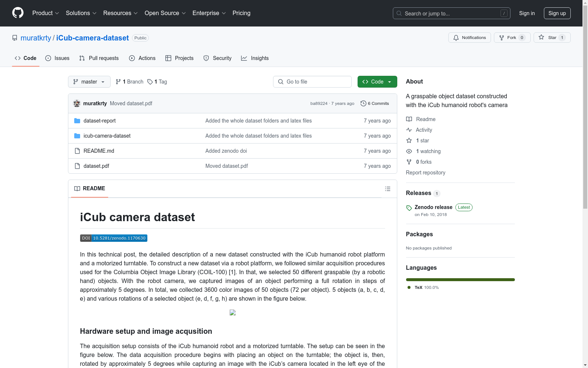The height and width of the screenshot is (368, 588).
Task: Expand the Solutions dropdown
Action: point(81,13)
